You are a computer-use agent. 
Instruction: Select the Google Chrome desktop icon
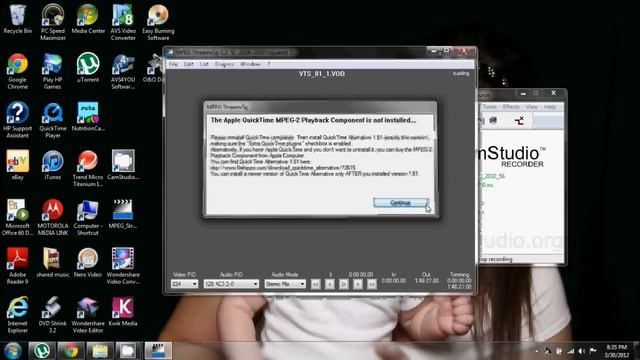(x=18, y=71)
